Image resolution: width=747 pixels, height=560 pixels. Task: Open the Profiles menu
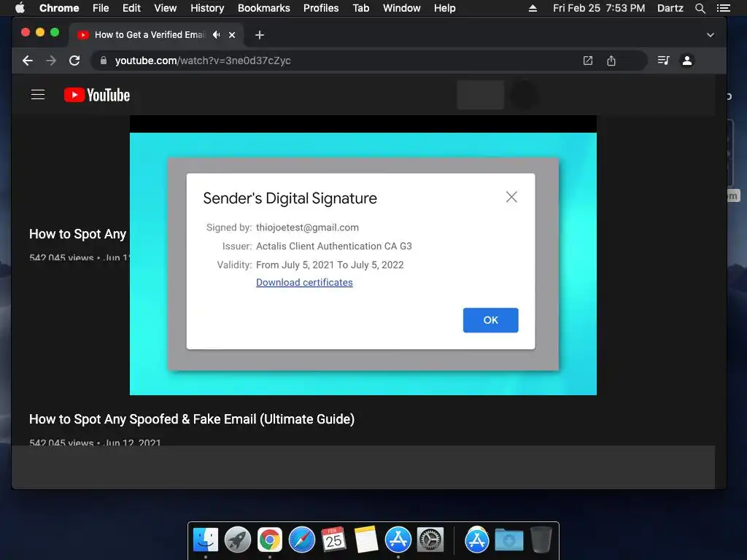click(321, 8)
